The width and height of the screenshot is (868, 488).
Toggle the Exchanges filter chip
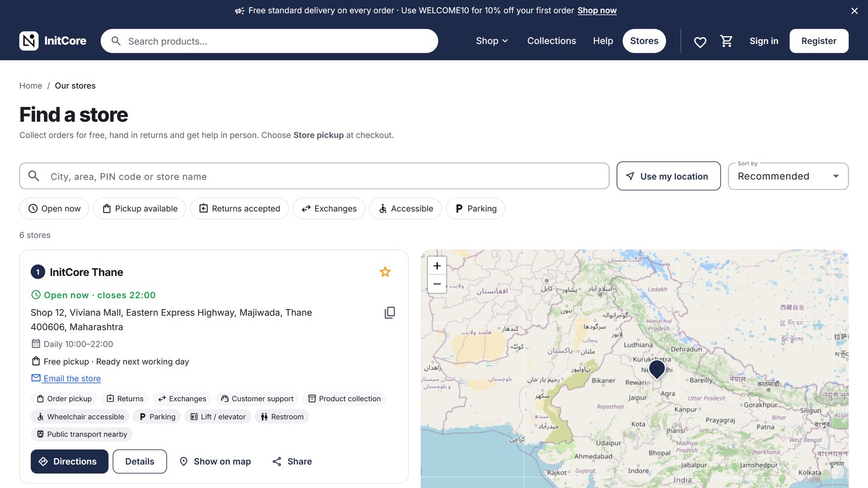point(329,209)
